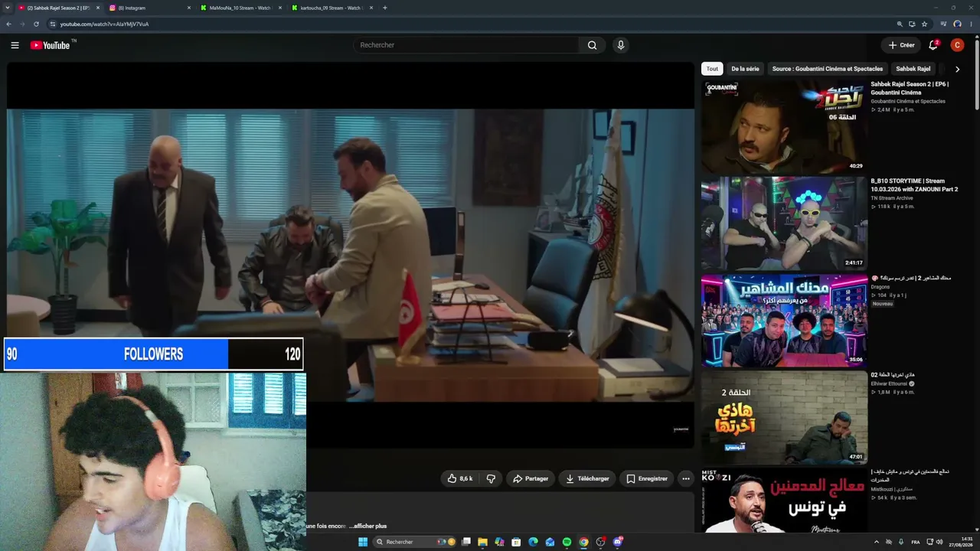Select the Sahbek Rajel filter chip
The image size is (980, 551).
913,69
